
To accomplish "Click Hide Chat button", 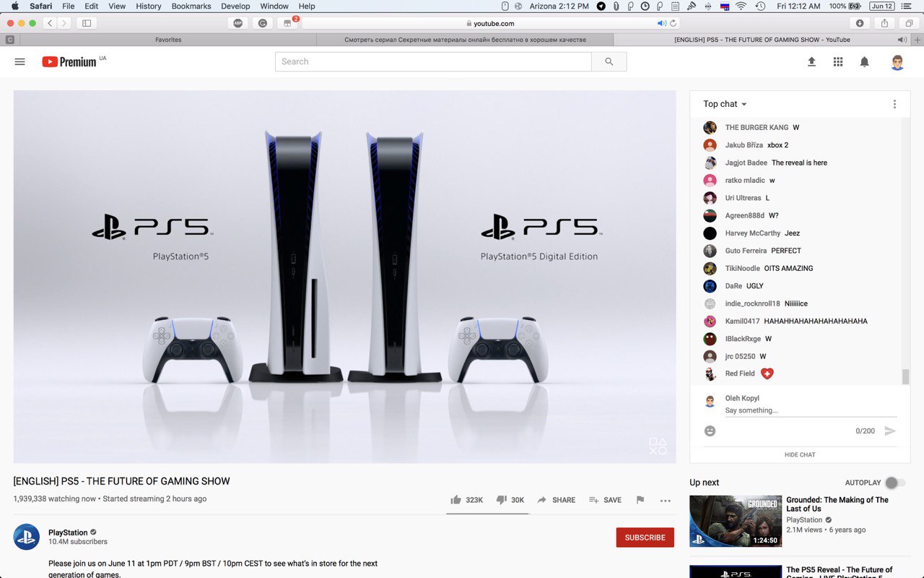I will pyautogui.click(x=800, y=454).
